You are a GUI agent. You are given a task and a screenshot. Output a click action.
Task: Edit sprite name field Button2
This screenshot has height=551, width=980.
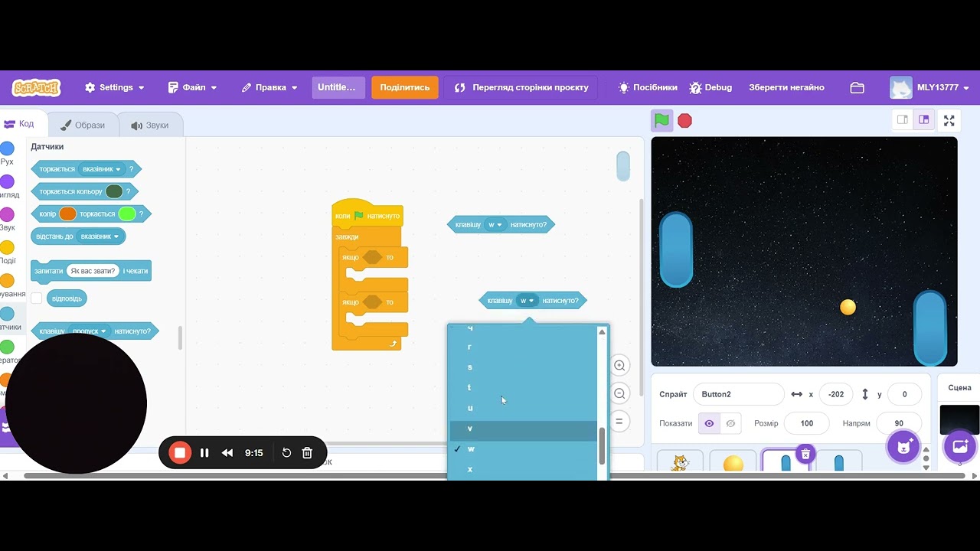point(738,394)
